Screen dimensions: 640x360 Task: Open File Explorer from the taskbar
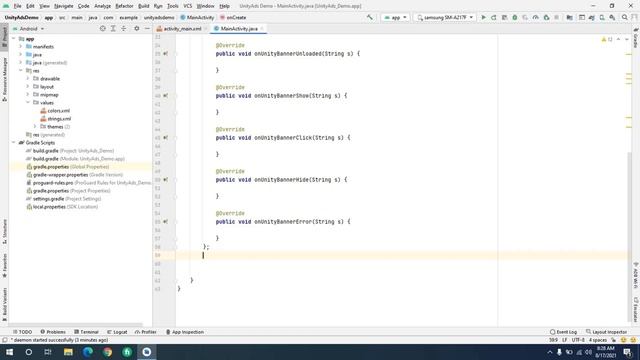click(68, 352)
